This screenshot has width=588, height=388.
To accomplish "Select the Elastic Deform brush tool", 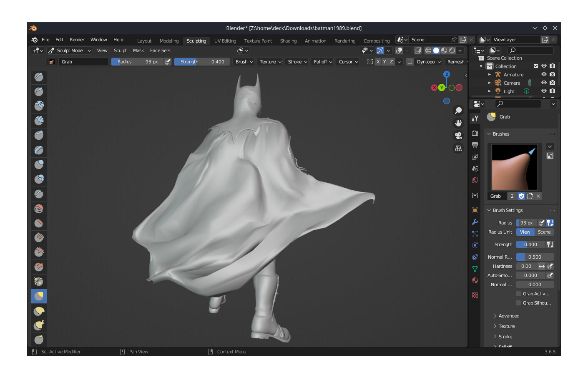I will click(x=39, y=311).
